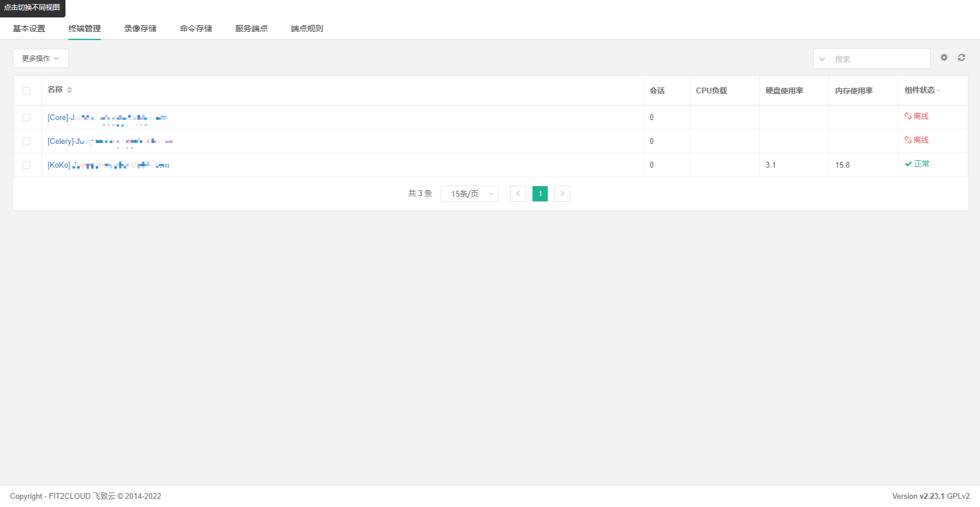Click page number 1 button
This screenshot has height=507, width=980.
tap(540, 194)
